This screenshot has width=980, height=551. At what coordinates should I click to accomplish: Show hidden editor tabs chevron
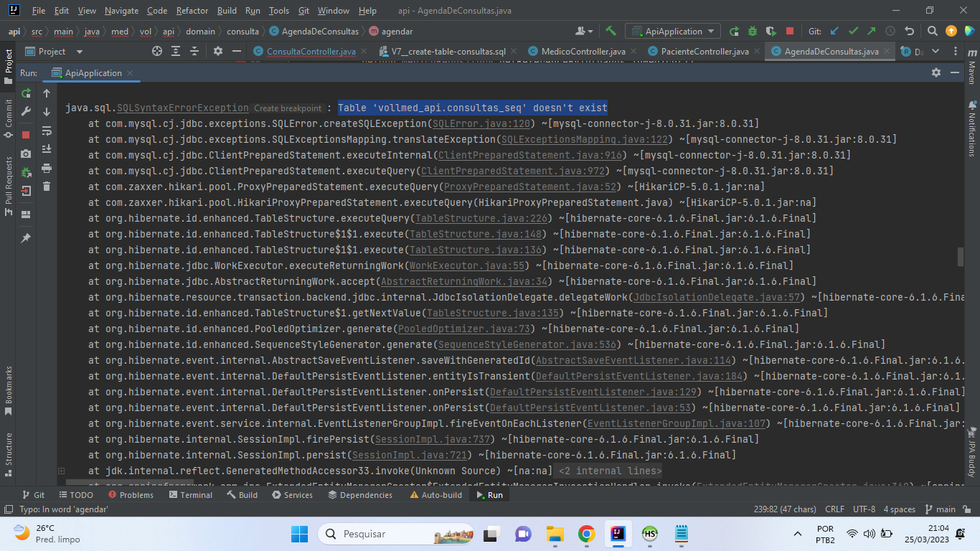pyautogui.click(x=937, y=52)
